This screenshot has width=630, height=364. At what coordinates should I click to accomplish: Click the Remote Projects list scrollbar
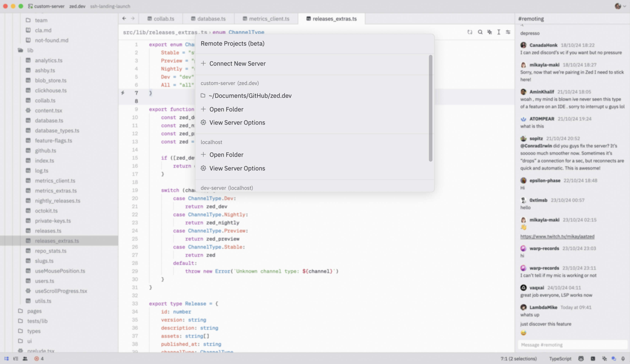(430, 108)
